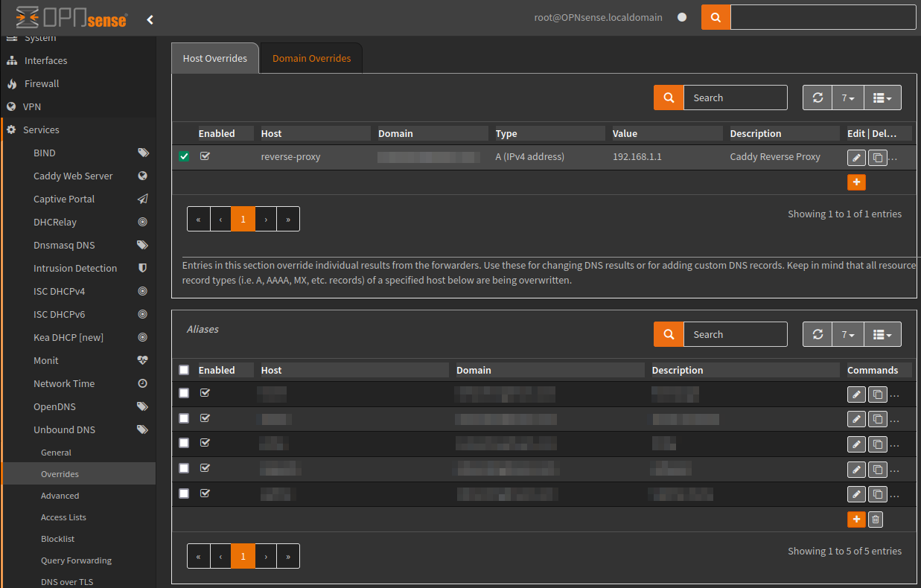Open Aliases rows-per-page dropdown
Screen dimensions: 921x588
point(847,334)
